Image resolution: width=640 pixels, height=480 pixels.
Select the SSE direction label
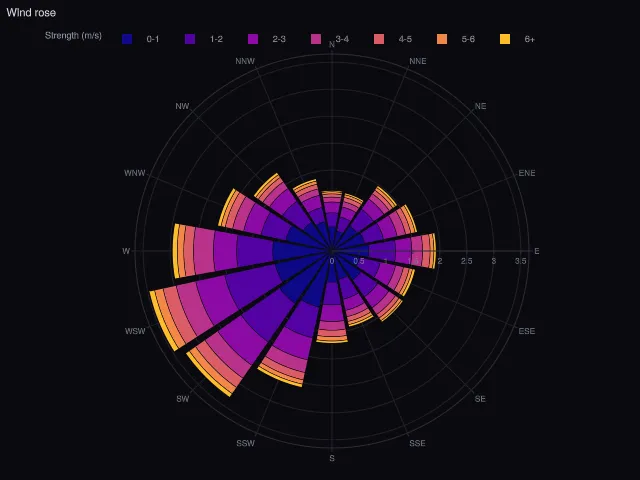417,443
